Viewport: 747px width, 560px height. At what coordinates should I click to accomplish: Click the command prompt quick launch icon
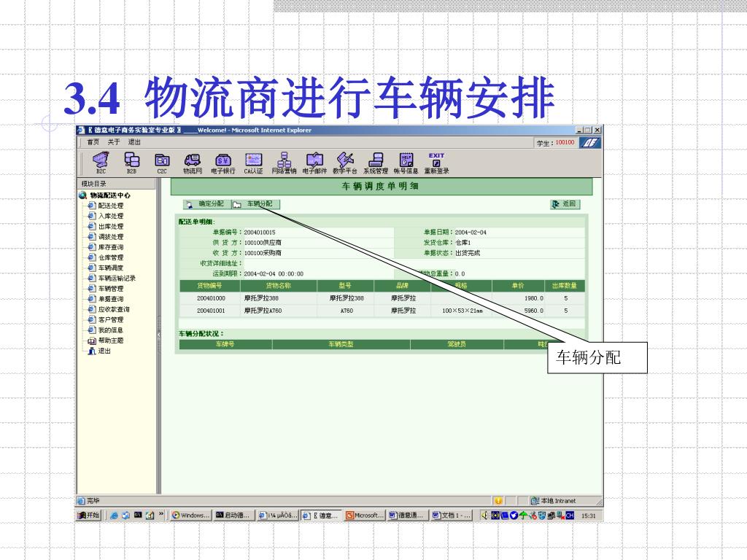[x=138, y=515]
